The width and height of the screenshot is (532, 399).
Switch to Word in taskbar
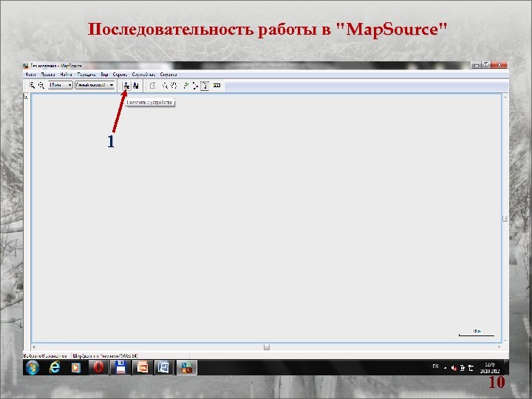click(x=164, y=367)
